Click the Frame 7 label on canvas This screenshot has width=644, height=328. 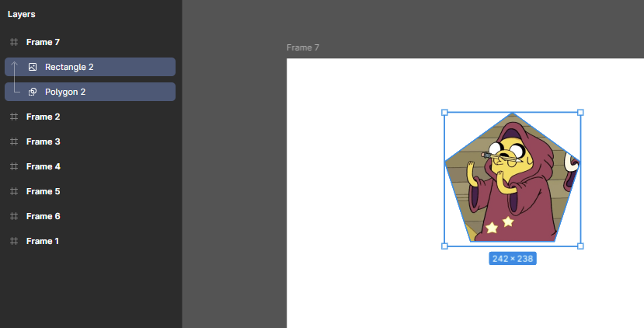point(303,47)
